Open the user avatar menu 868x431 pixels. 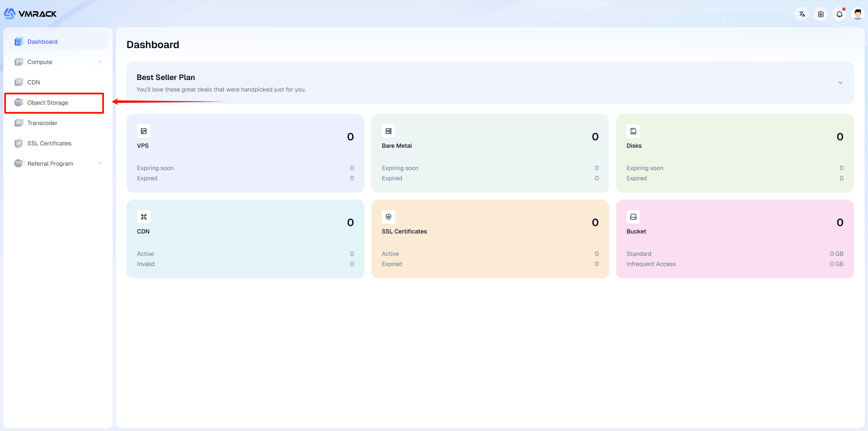(858, 14)
